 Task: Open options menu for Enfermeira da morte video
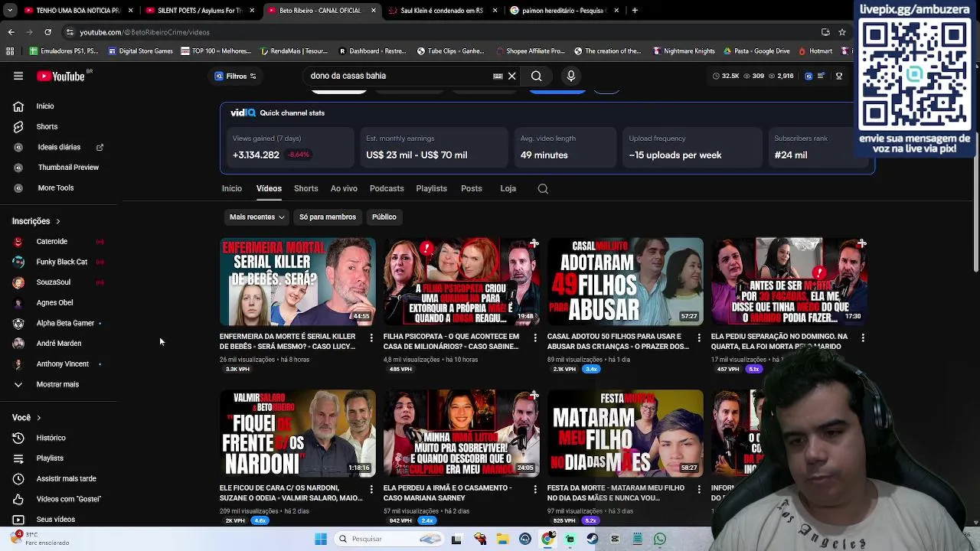(371, 337)
